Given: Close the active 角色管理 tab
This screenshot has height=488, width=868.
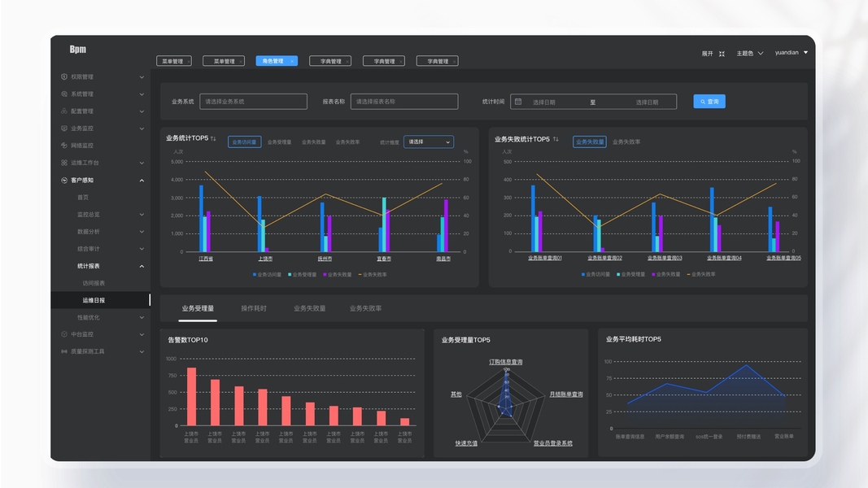Looking at the screenshot, I should pyautogui.click(x=292, y=62).
